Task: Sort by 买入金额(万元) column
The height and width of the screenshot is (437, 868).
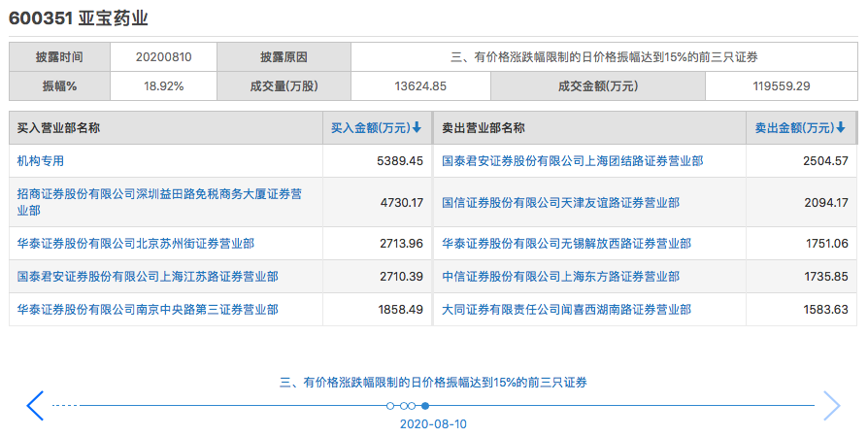Action: click(377, 128)
